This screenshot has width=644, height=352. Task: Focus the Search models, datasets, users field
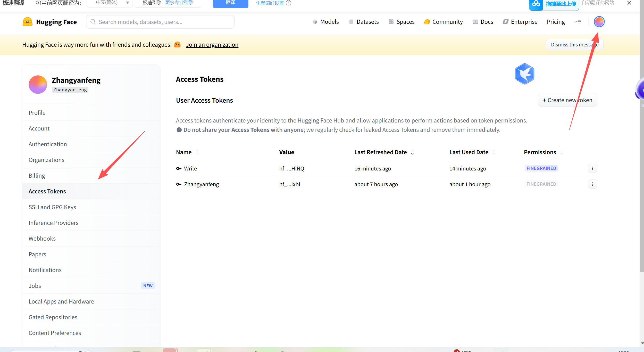(x=160, y=22)
